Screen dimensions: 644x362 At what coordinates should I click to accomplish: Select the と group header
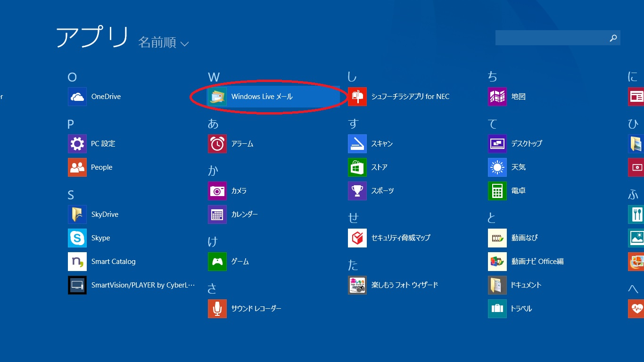click(492, 218)
